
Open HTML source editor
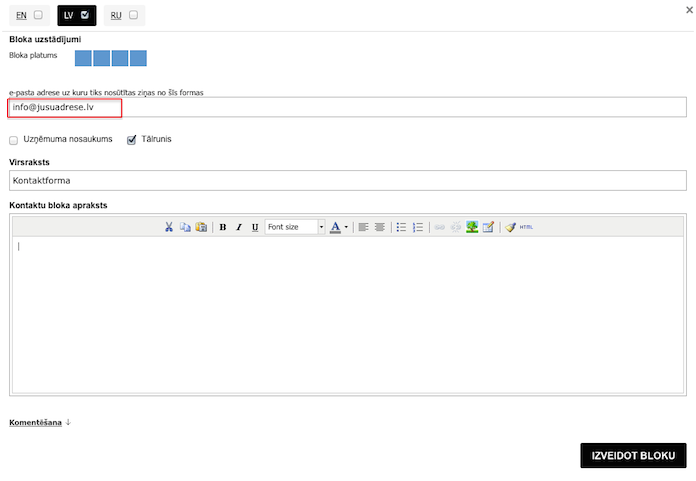(x=526, y=227)
